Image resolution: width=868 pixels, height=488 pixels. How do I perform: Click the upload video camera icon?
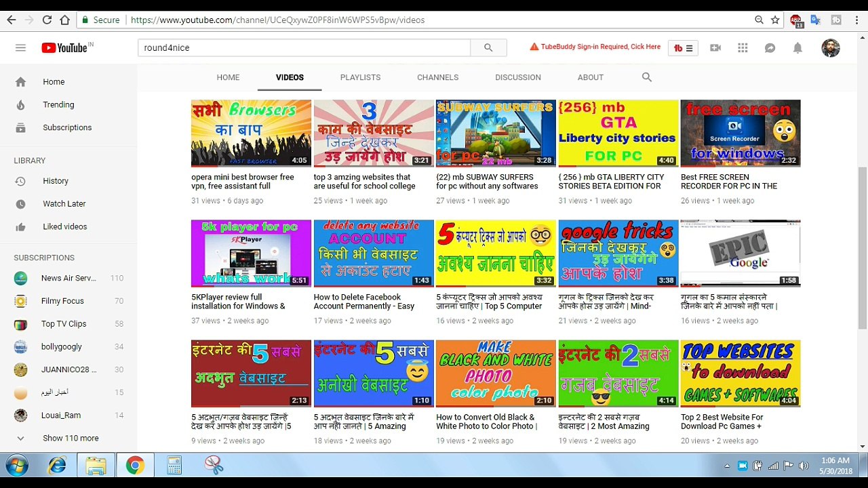coord(715,47)
